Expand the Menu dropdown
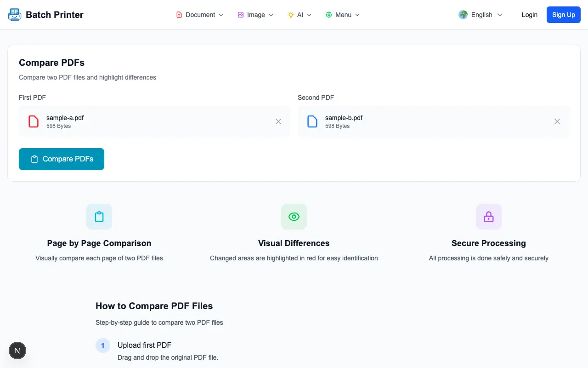 click(343, 15)
